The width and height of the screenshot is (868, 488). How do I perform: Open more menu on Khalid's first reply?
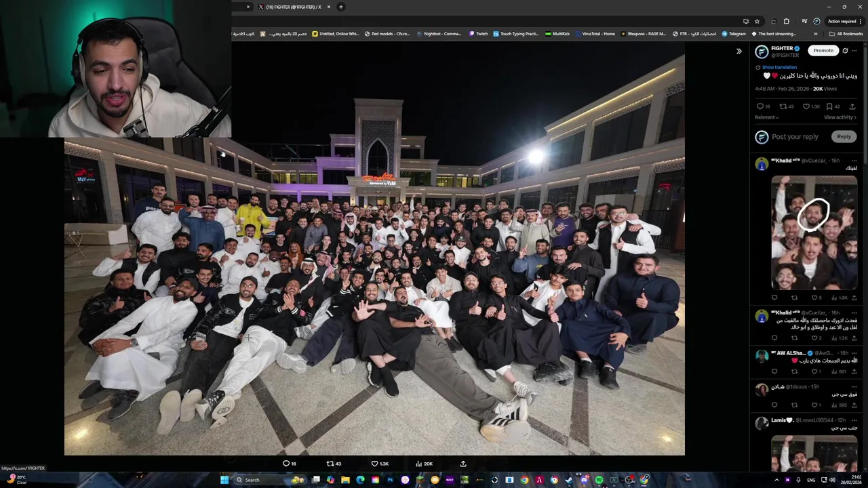[854, 161]
